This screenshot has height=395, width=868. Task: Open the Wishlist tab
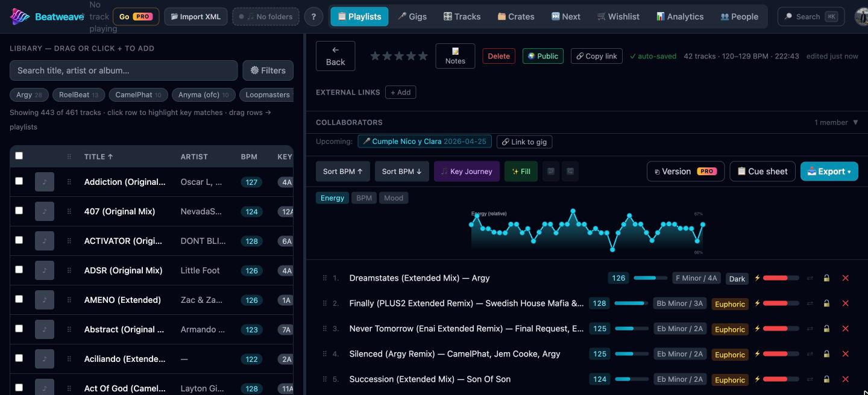[x=618, y=17]
